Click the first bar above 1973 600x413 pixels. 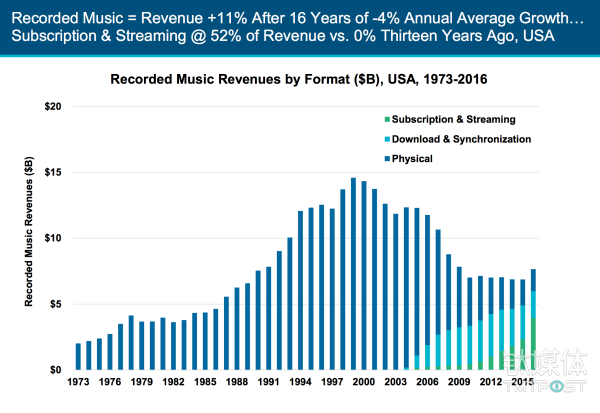coord(78,357)
